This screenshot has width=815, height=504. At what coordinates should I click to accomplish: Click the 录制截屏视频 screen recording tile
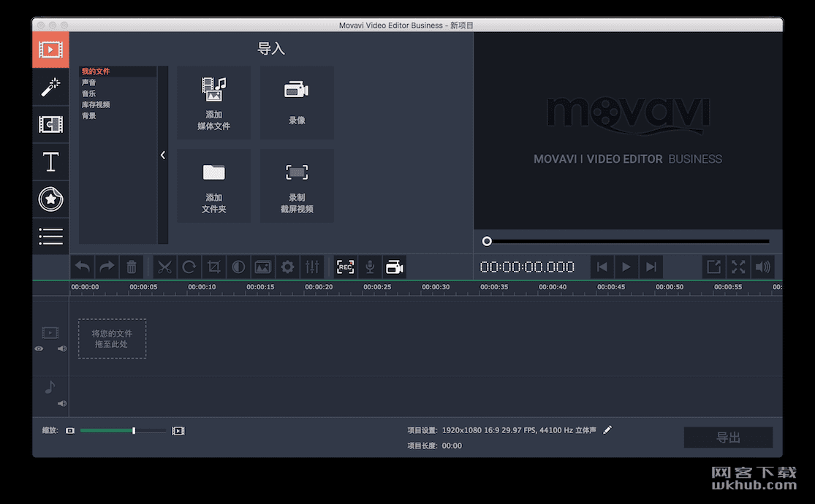pos(297,186)
